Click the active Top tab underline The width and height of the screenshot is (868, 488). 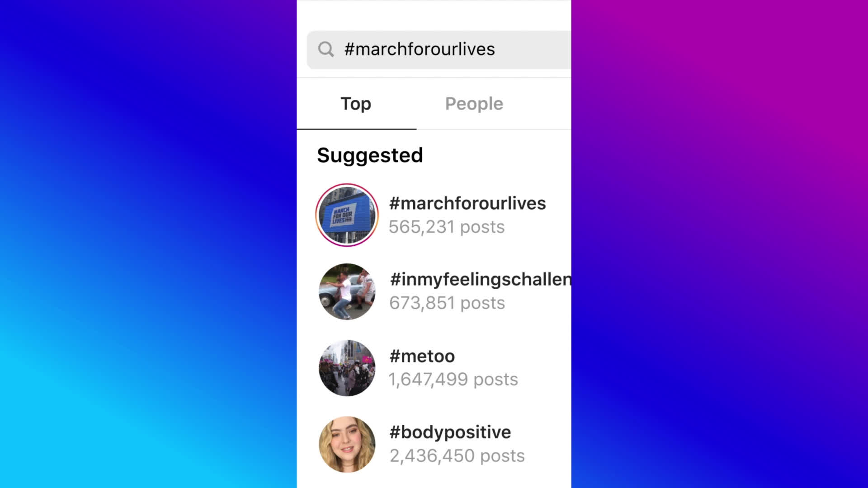point(357,129)
